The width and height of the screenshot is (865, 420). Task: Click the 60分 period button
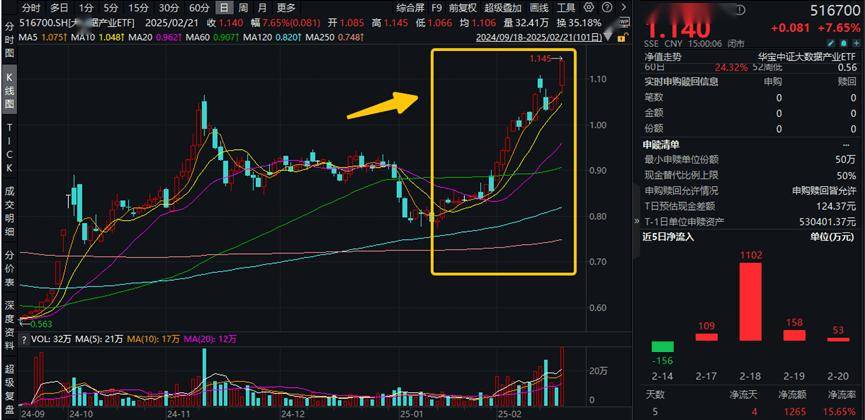[199, 7]
